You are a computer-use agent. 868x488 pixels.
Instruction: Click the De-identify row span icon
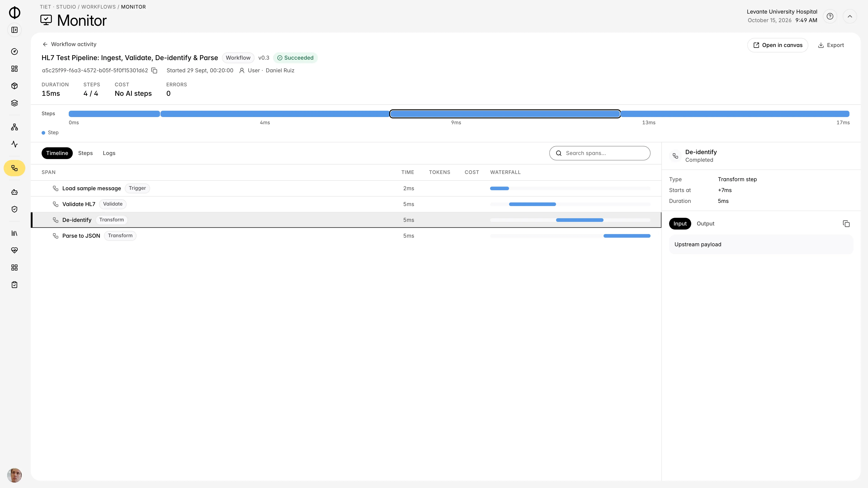56,220
